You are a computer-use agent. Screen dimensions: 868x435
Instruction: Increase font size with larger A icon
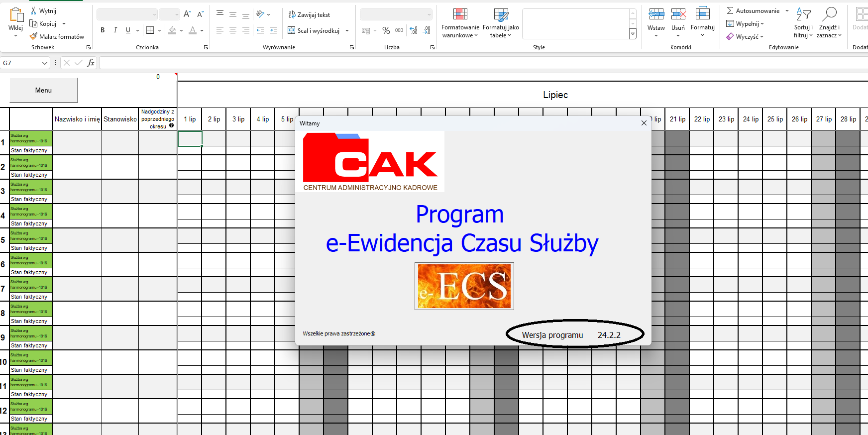pyautogui.click(x=187, y=14)
